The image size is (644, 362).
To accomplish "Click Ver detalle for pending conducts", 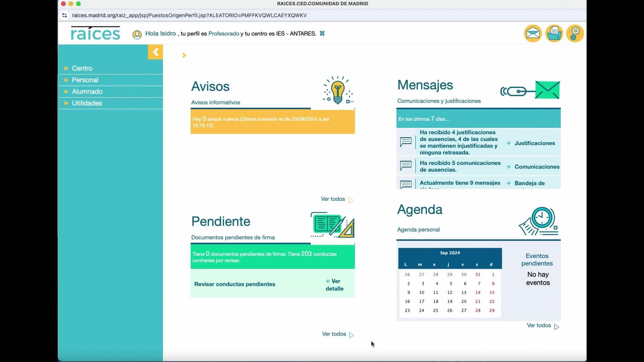I will (334, 285).
